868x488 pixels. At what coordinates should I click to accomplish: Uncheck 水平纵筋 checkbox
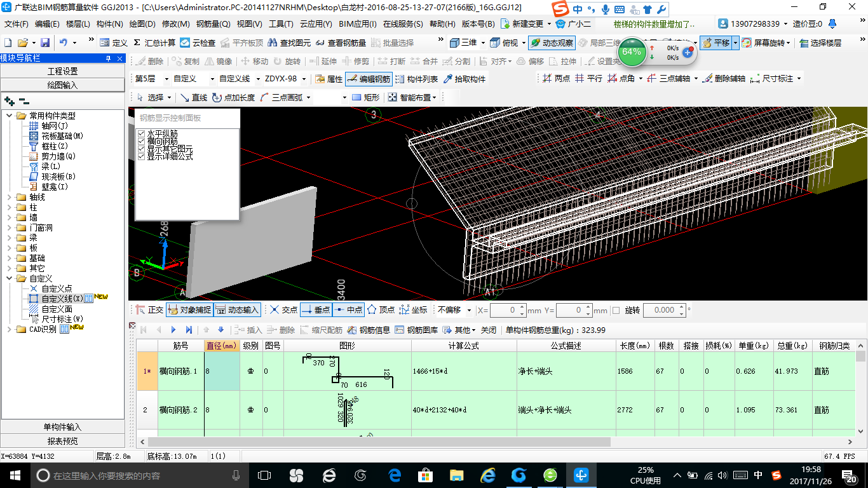[x=142, y=134]
